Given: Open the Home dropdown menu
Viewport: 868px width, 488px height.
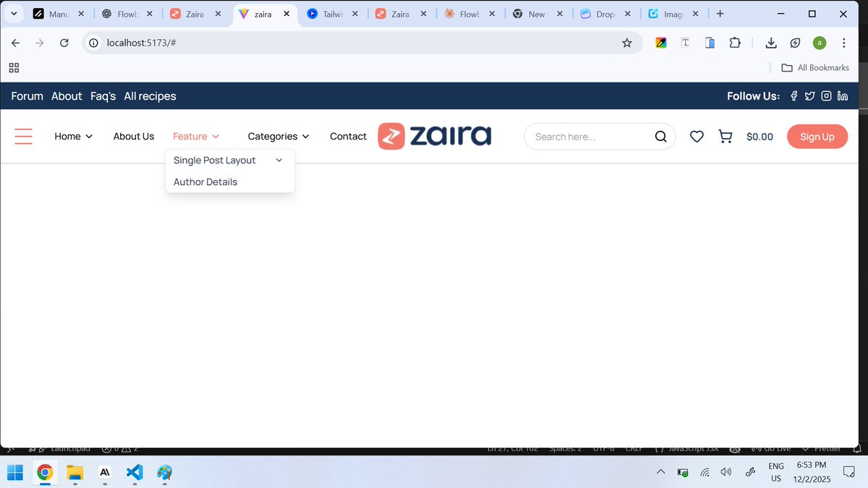Looking at the screenshot, I should point(72,136).
